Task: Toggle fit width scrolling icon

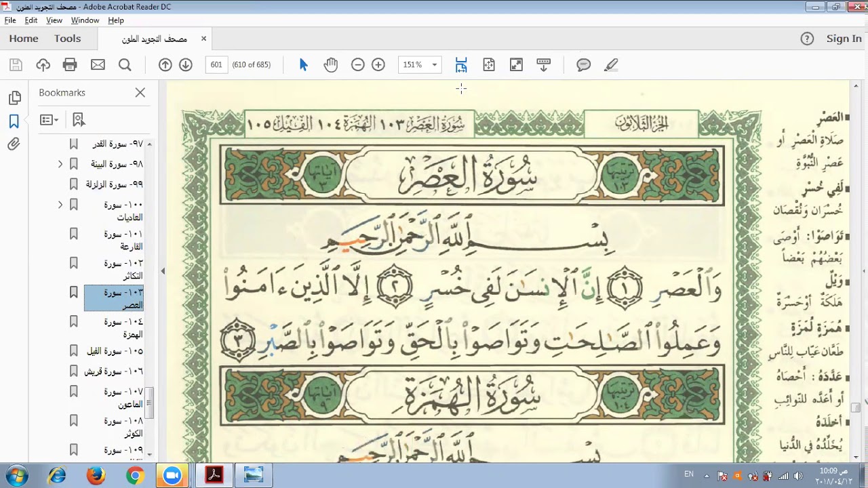Action: (461, 65)
